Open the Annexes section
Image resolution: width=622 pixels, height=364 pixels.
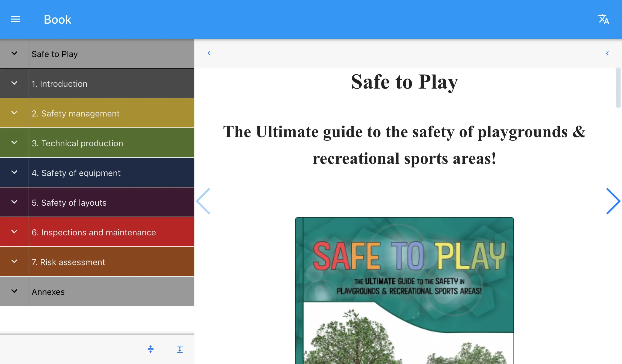[111, 292]
